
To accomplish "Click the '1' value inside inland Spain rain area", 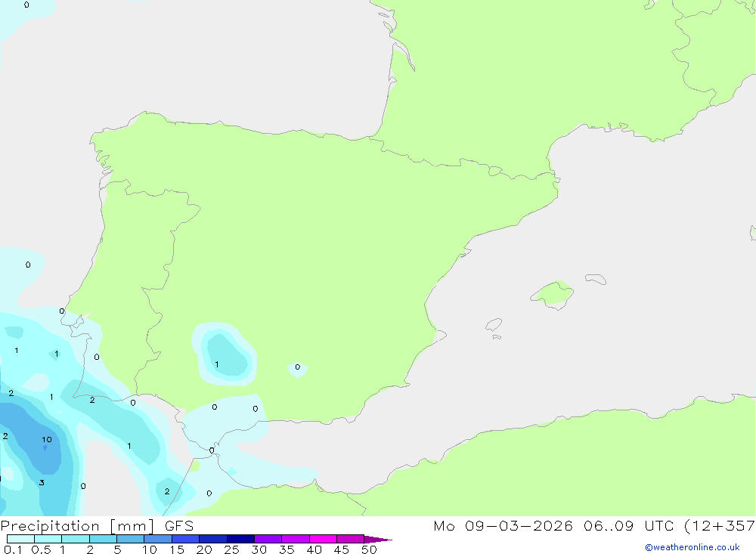I will pos(216,364).
